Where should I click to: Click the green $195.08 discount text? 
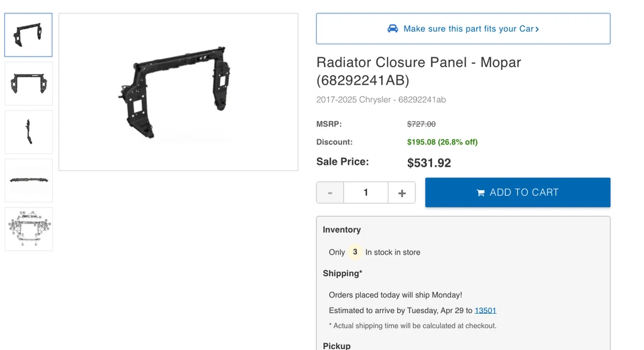point(442,142)
